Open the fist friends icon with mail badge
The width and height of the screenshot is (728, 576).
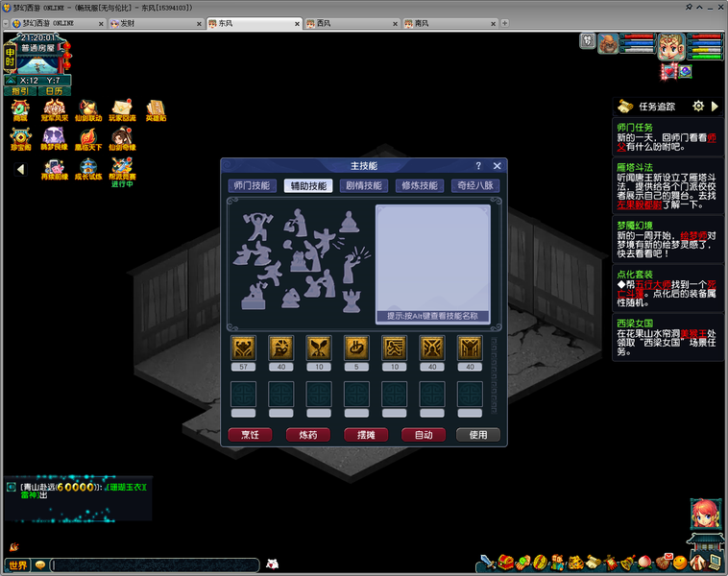click(664, 562)
